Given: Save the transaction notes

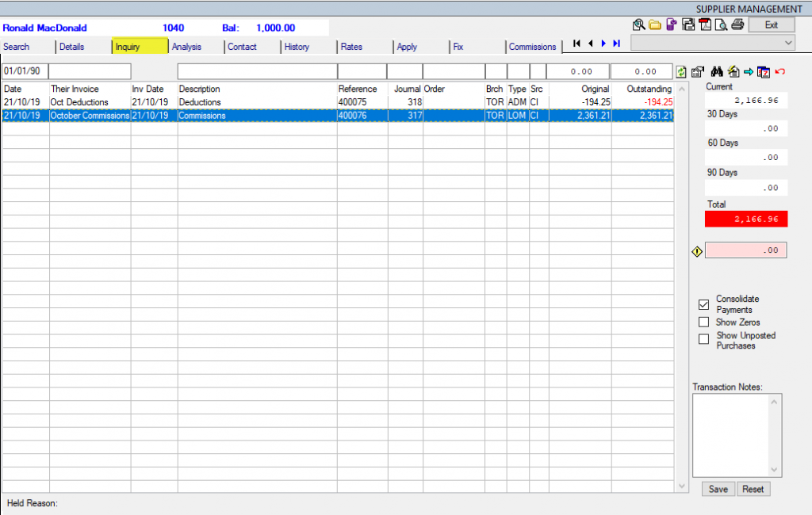Looking at the screenshot, I should [x=718, y=489].
